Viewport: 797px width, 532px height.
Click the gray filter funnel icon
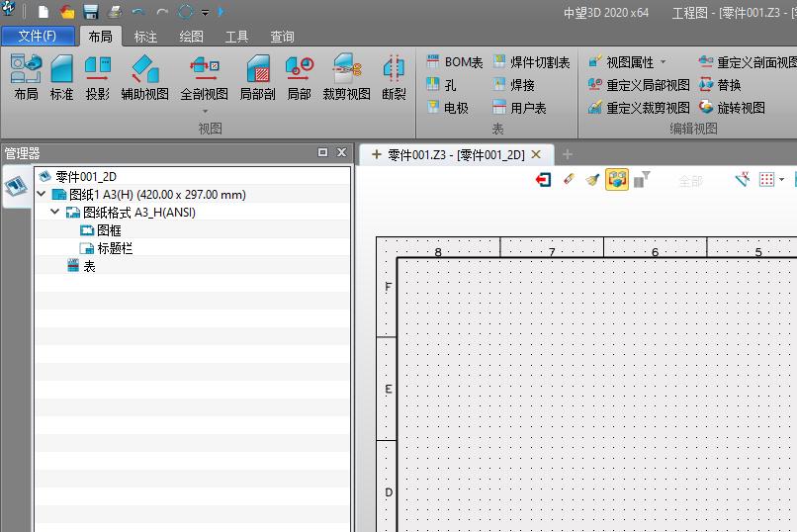[x=642, y=179]
